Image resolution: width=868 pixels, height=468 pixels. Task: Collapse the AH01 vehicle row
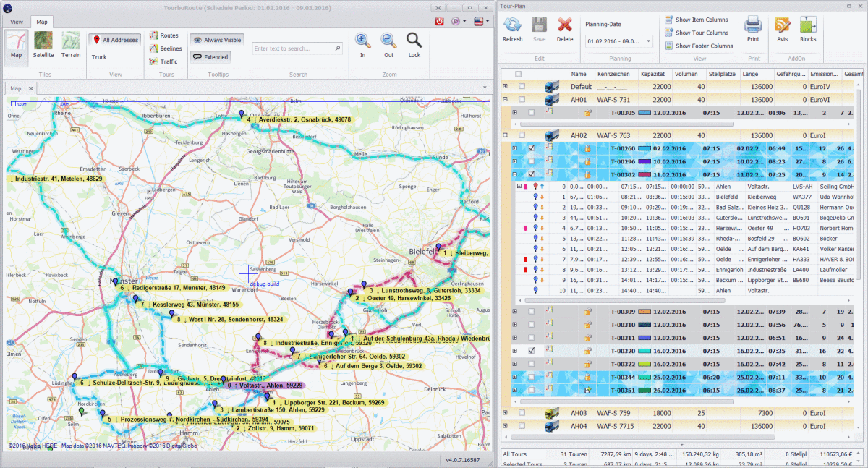pos(505,99)
